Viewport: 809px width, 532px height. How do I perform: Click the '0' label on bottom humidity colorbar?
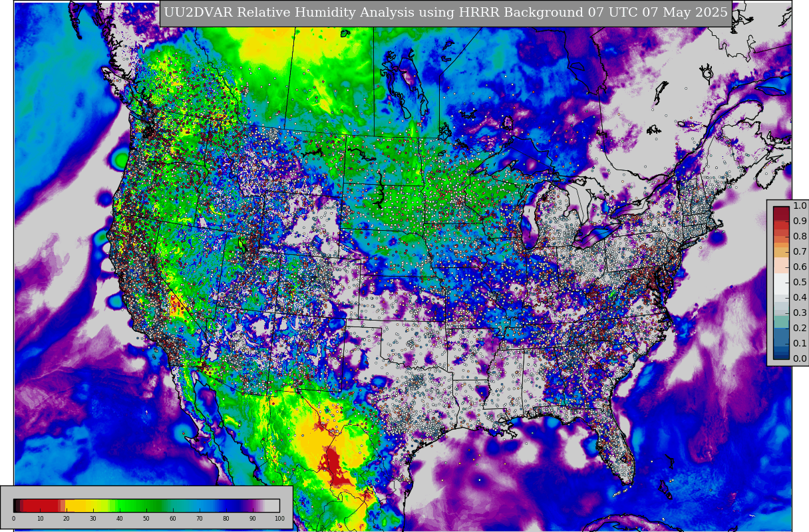13,519
